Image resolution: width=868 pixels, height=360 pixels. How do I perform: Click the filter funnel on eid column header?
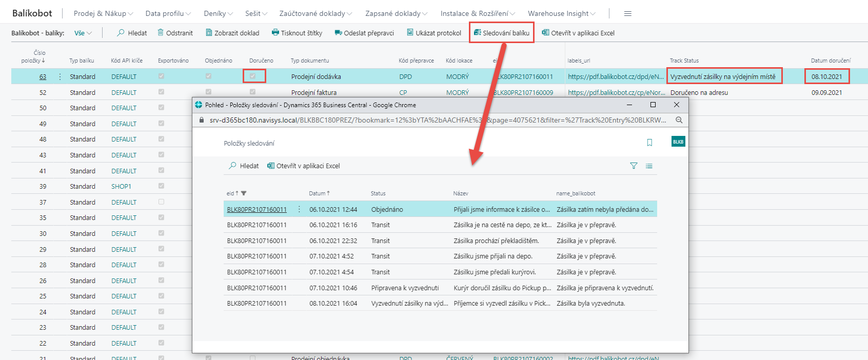244,193
